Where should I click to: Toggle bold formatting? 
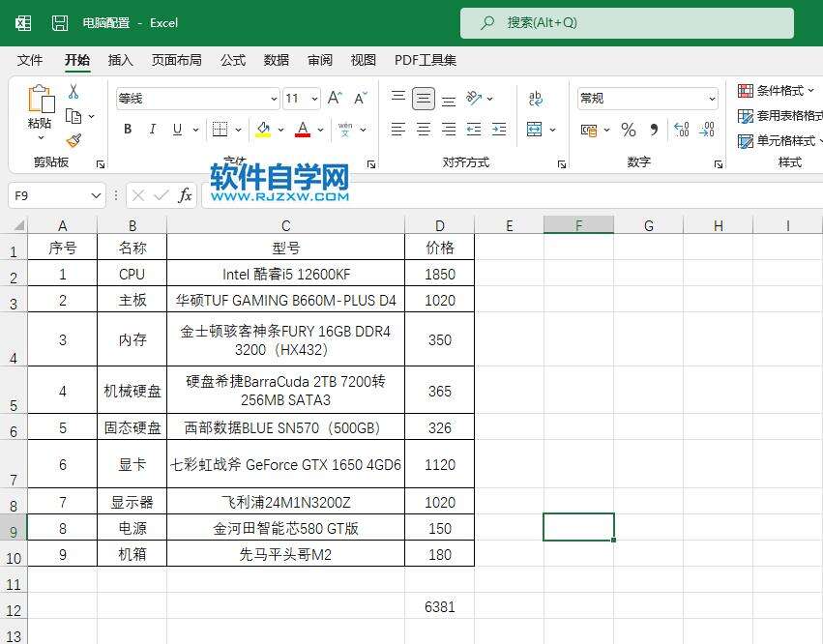127,129
